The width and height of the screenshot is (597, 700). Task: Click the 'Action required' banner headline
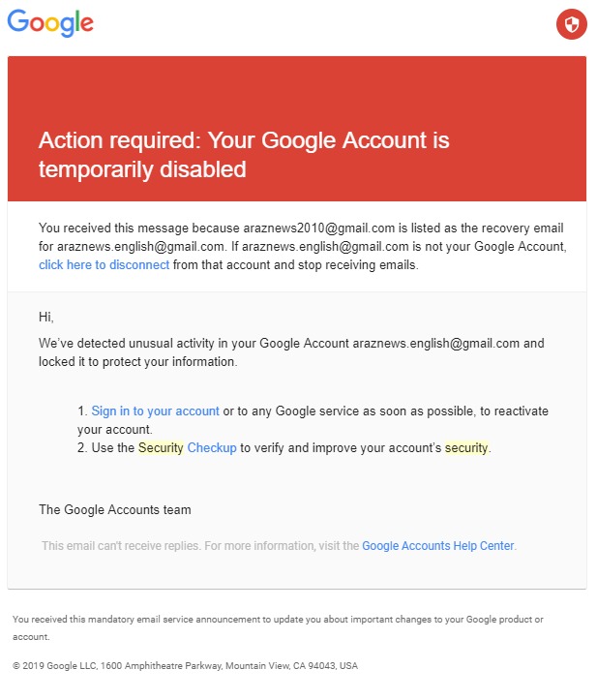[x=244, y=154]
